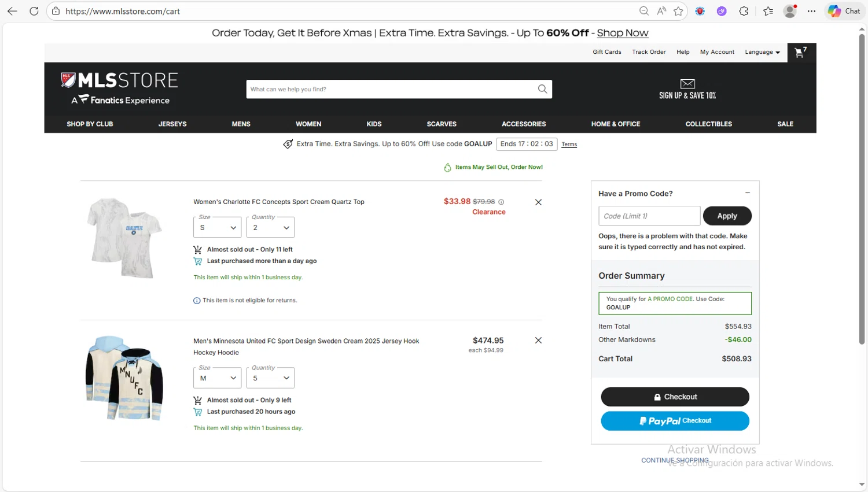868x492 pixels.
Task: Open the Kids menu
Action: [374, 124]
